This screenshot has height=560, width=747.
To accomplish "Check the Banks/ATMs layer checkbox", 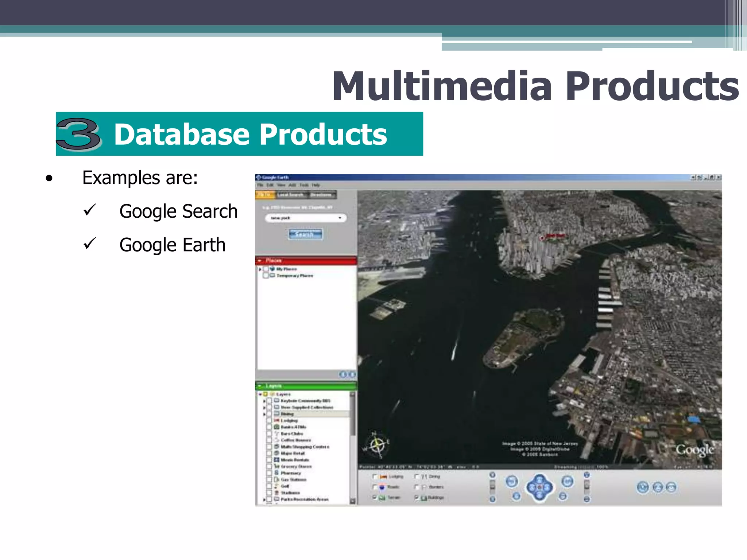I will (x=270, y=427).
